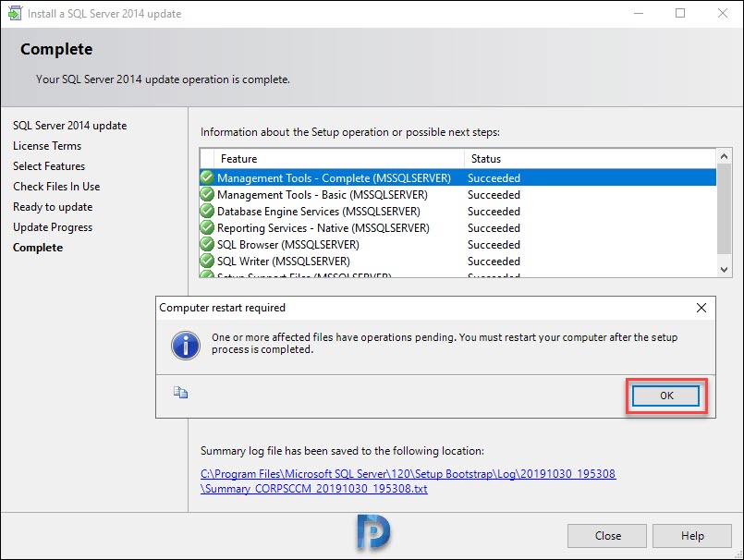This screenshot has height=560, width=744.
Task: Click the Complete step in the sidebar
Action: coord(38,248)
